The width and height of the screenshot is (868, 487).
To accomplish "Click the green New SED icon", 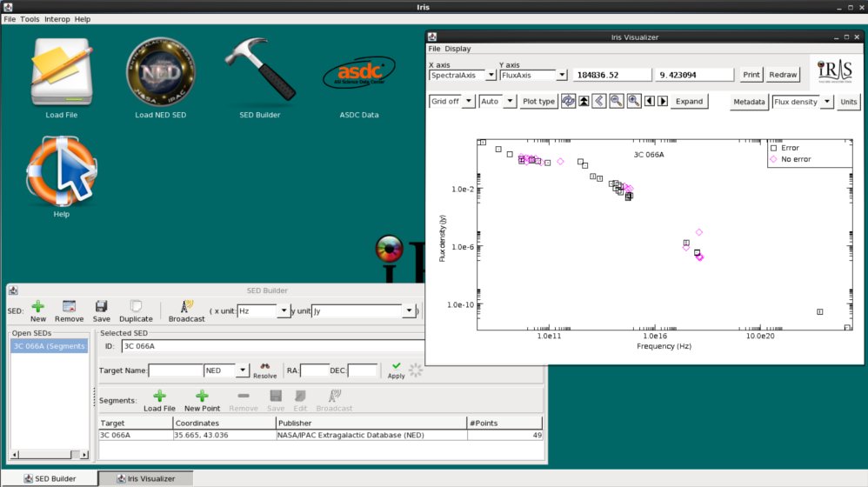I will tap(38, 307).
